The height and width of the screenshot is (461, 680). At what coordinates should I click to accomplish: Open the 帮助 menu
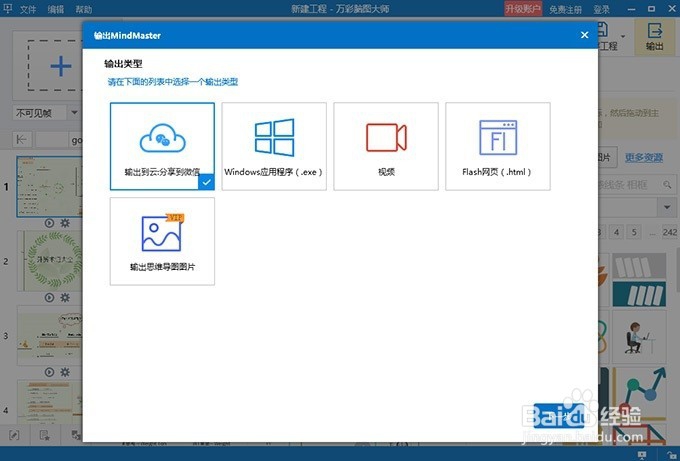84,9
